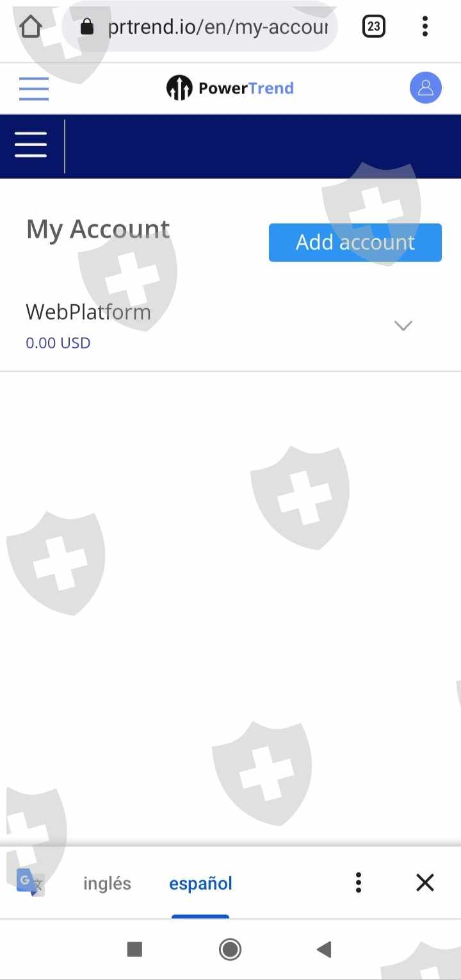The height and width of the screenshot is (980, 461).
Task: Tap the Android back triangle button
Action: 324,949
